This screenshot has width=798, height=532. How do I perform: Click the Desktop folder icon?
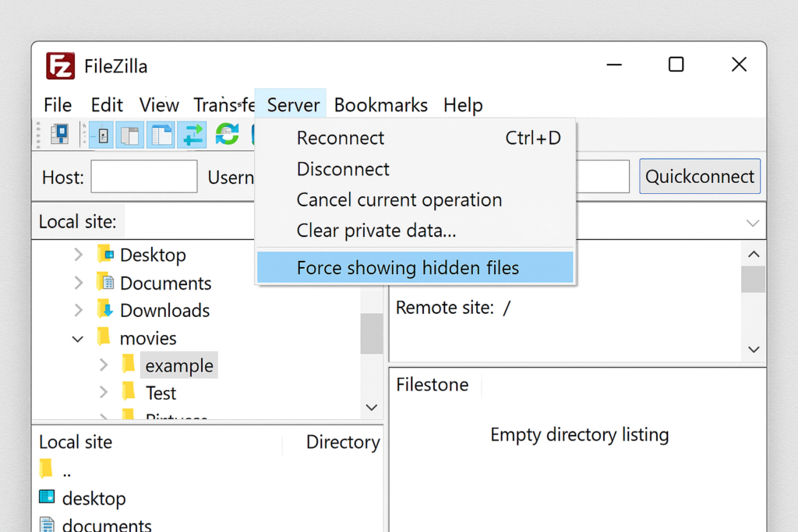point(105,253)
